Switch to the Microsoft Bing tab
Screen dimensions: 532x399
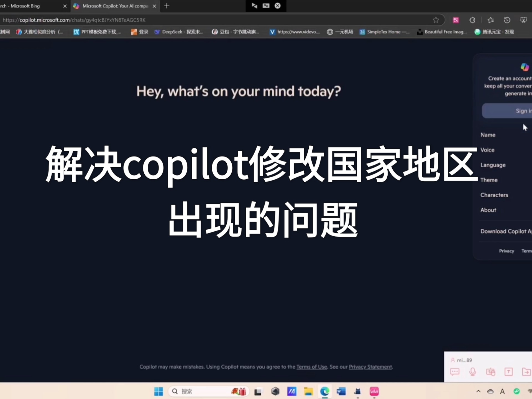point(25,6)
